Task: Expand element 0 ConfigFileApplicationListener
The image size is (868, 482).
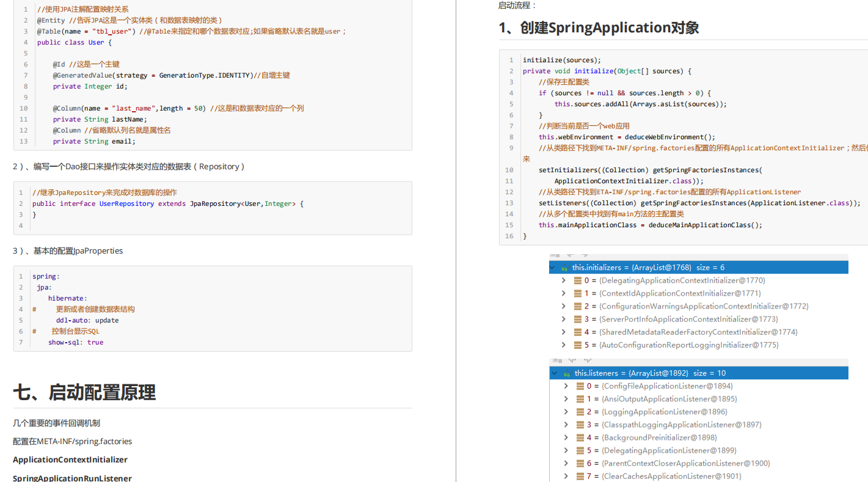Action: pyautogui.click(x=566, y=386)
